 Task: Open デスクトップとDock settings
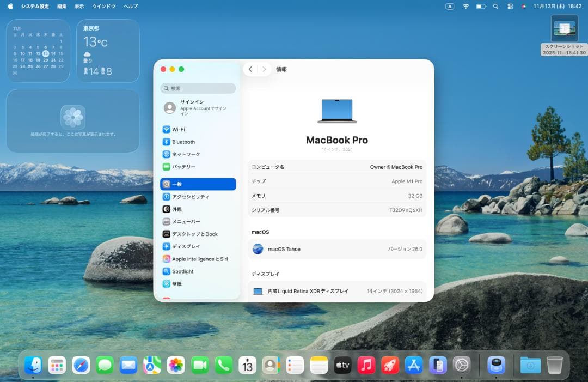coord(193,234)
